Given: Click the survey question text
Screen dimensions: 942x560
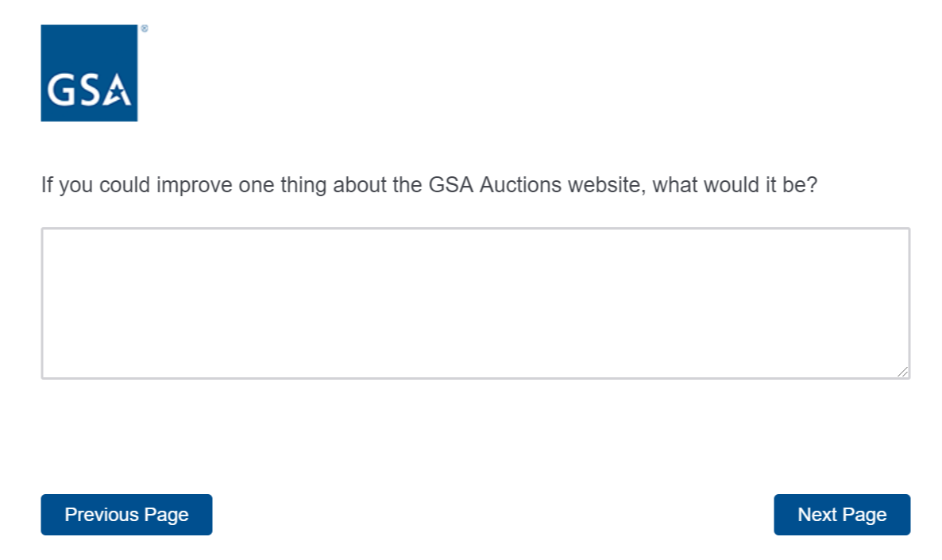Looking at the screenshot, I should [429, 186].
